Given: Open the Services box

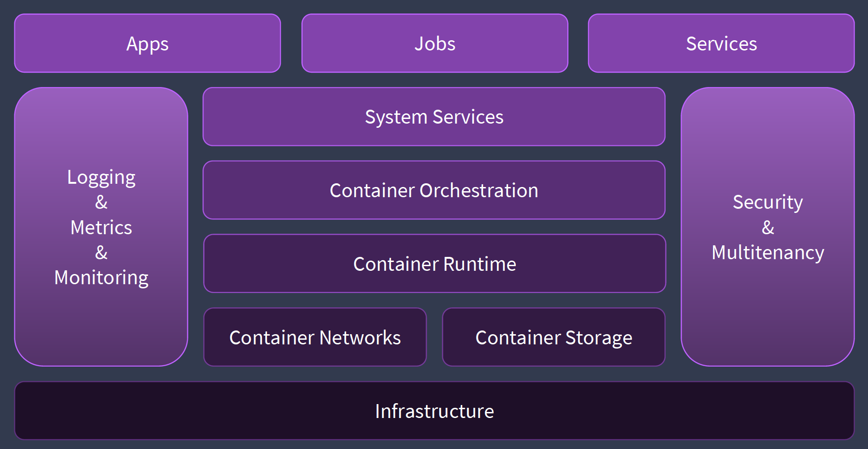Looking at the screenshot, I should coord(721,44).
